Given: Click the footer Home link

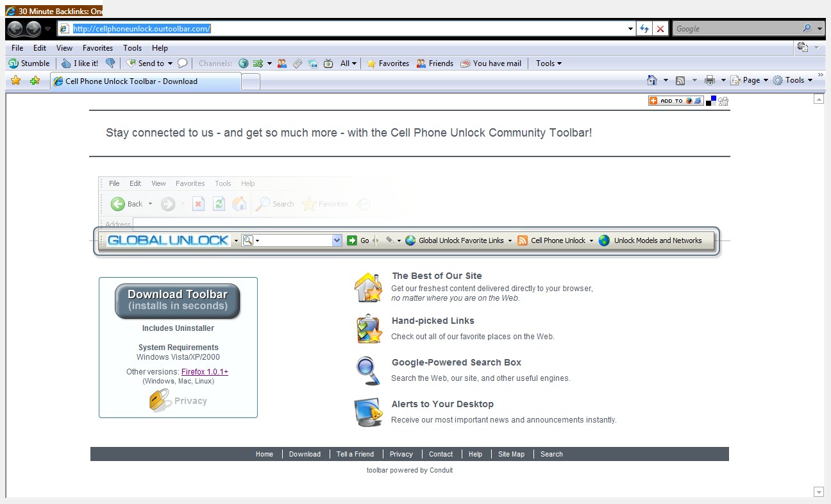Looking at the screenshot, I should (264, 454).
